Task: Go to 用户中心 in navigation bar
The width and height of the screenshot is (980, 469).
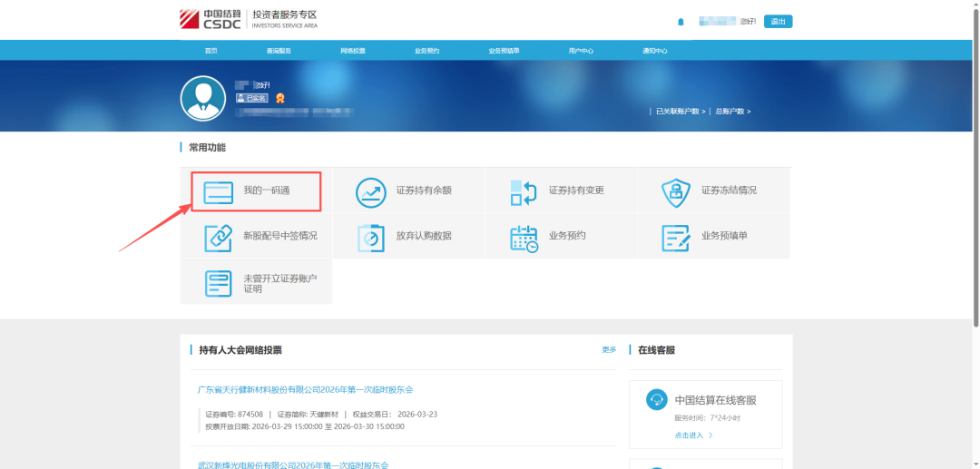Action: tap(581, 51)
